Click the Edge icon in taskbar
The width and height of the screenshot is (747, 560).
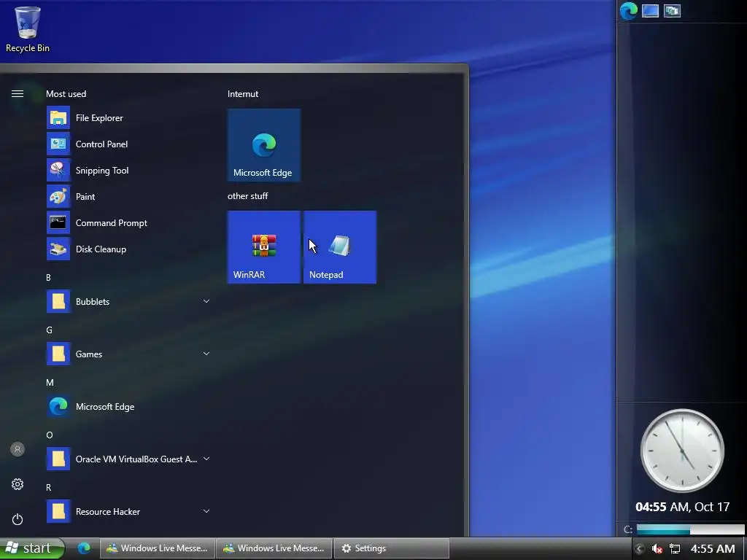click(x=84, y=548)
